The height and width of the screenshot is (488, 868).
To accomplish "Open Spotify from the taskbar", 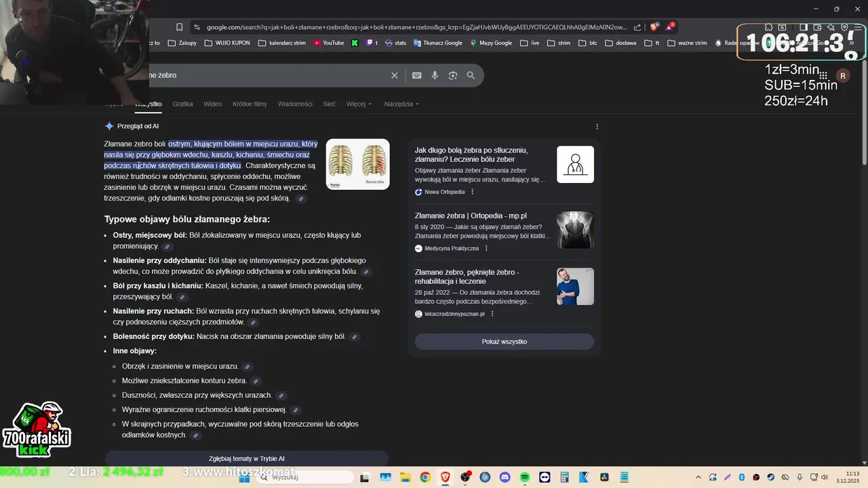I will [x=524, y=477].
